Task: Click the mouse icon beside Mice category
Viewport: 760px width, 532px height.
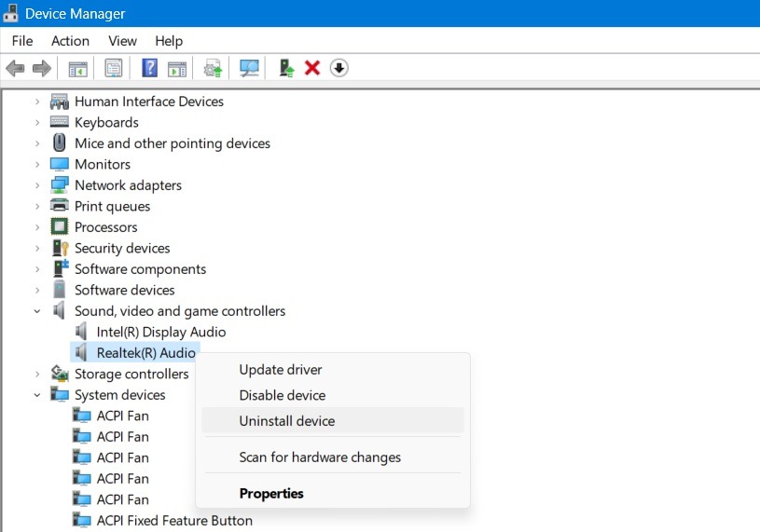Action: (x=59, y=143)
